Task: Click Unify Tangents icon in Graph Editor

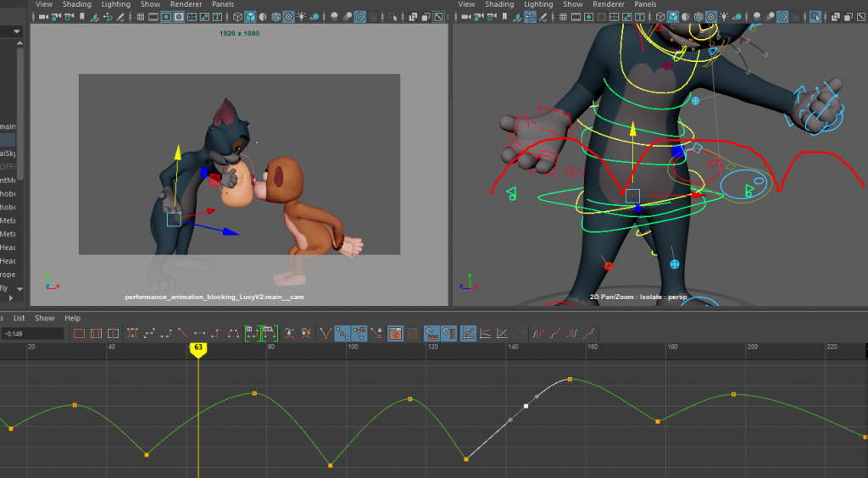Action: click(x=342, y=334)
